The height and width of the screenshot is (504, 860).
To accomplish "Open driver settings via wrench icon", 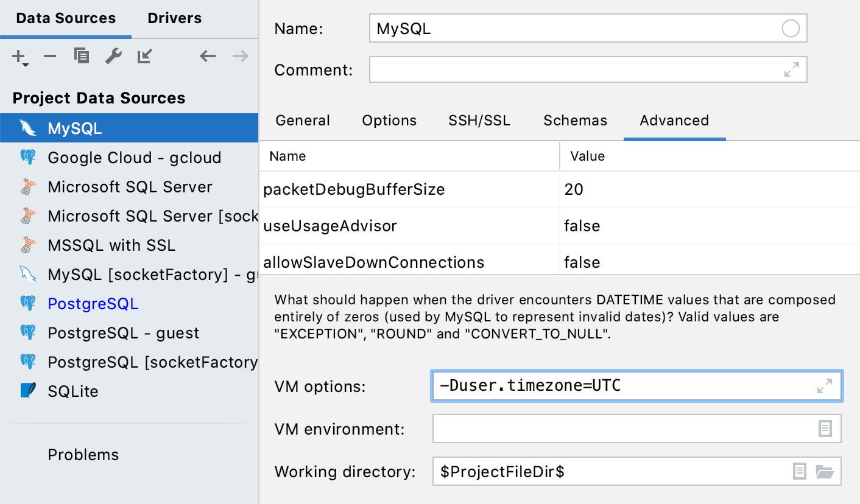I will tap(113, 57).
